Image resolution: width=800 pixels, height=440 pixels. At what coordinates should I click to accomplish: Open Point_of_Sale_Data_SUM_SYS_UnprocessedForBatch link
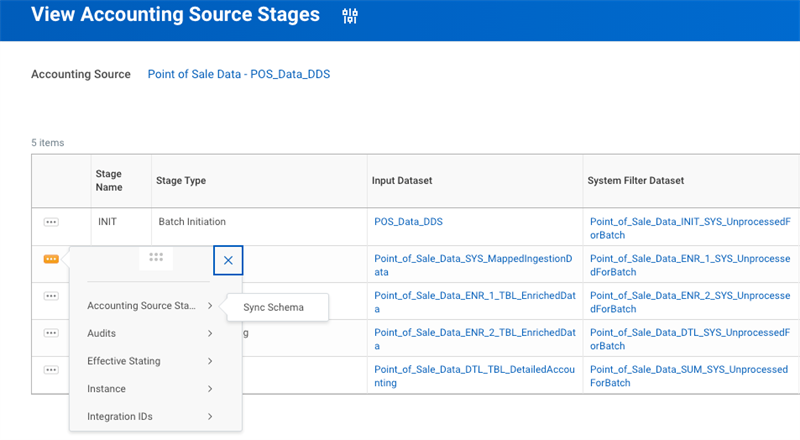[x=689, y=376]
